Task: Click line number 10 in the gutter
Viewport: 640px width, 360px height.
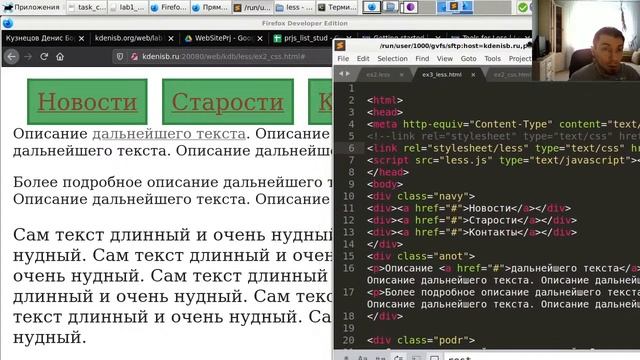Action: point(349,196)
